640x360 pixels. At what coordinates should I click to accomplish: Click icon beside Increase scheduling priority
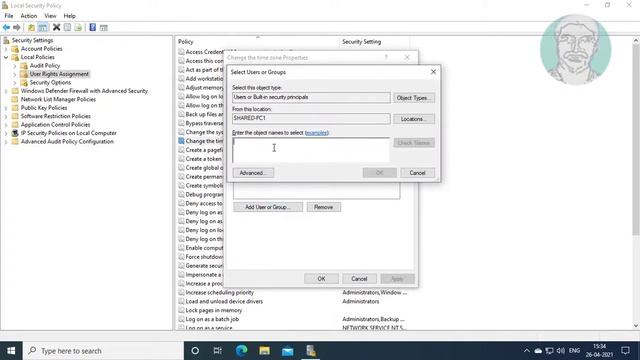tap(181, 292)
